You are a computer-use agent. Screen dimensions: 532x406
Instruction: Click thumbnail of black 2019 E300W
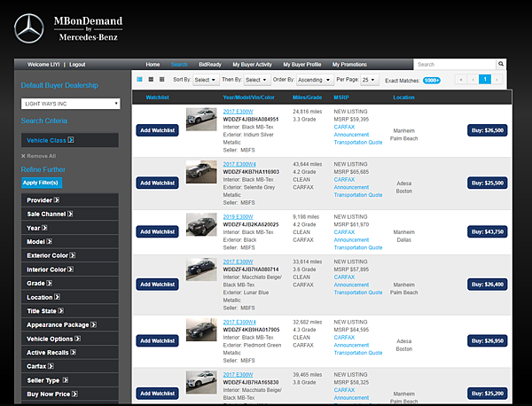coord(201,224)
